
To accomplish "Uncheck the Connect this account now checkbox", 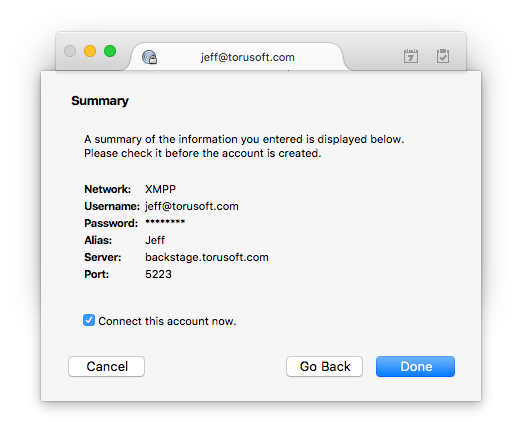I will tap(89, 320).
